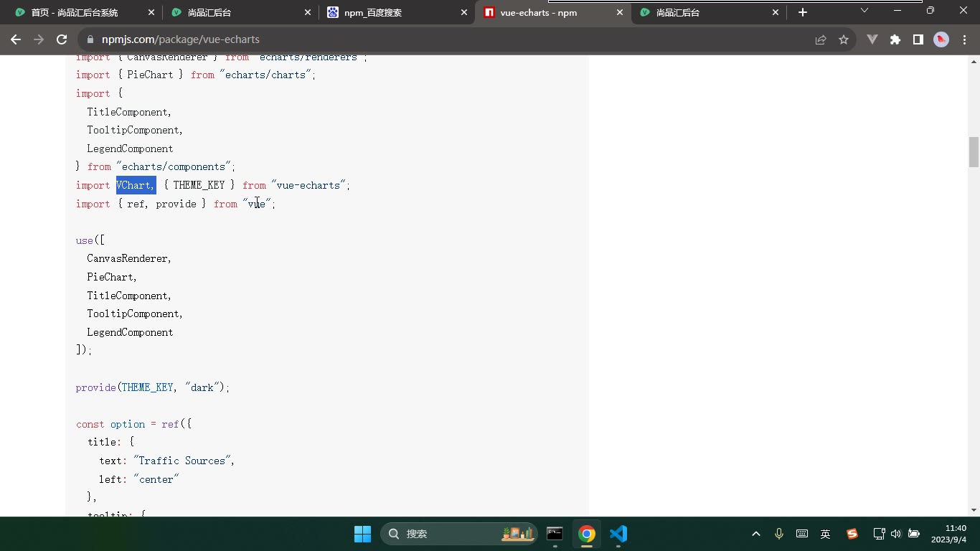Show hidden system tray icons
980x551 pixels.
pos(756,534)
